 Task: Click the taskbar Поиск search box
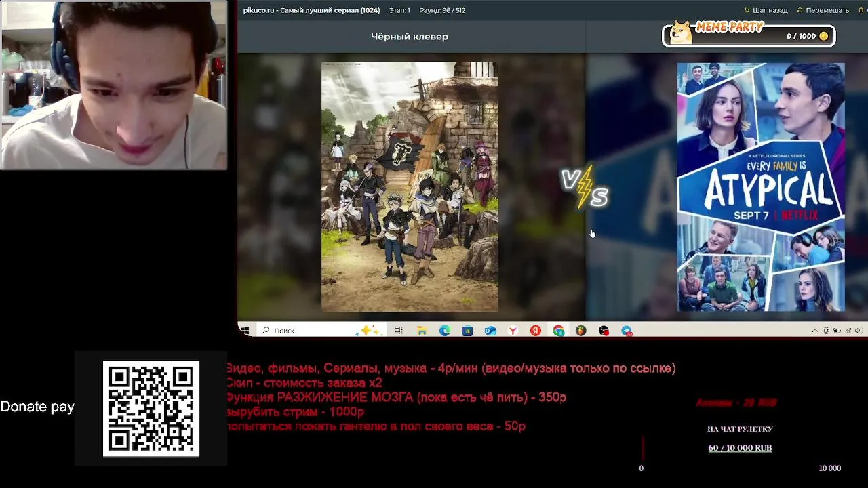point(321,331)
